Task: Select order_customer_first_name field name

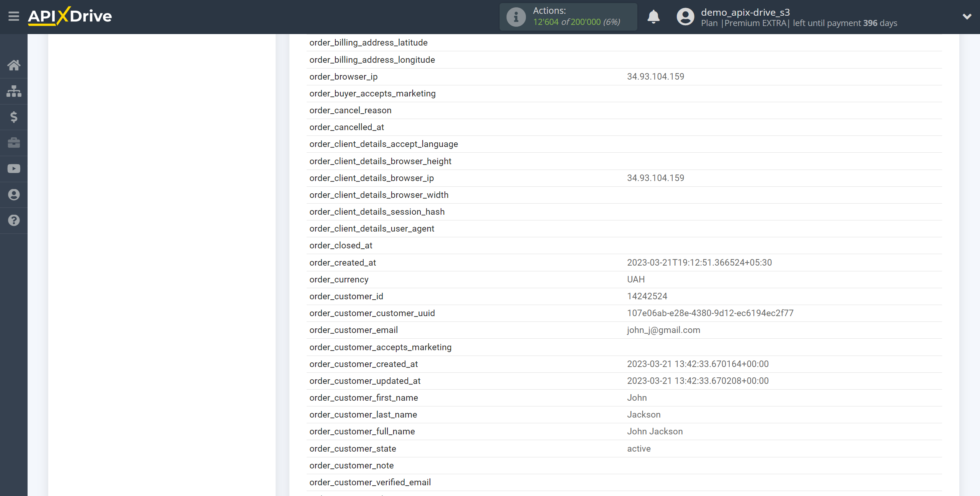Action: [364, 398]
